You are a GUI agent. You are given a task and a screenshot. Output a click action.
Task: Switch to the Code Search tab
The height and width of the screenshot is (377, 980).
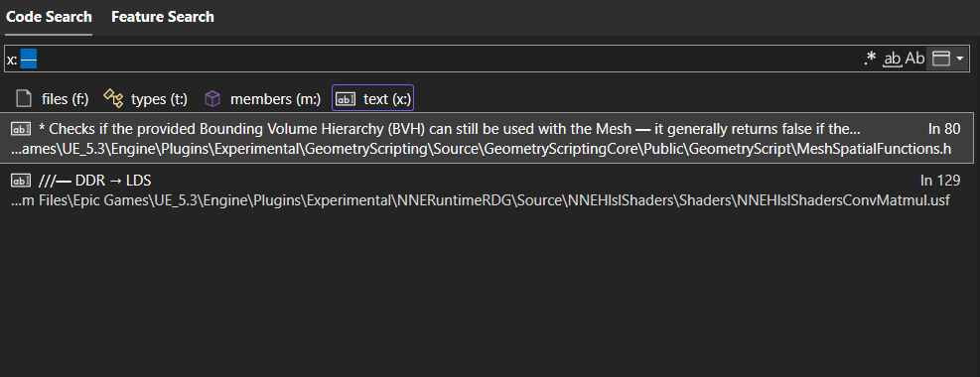pos(49,17)
